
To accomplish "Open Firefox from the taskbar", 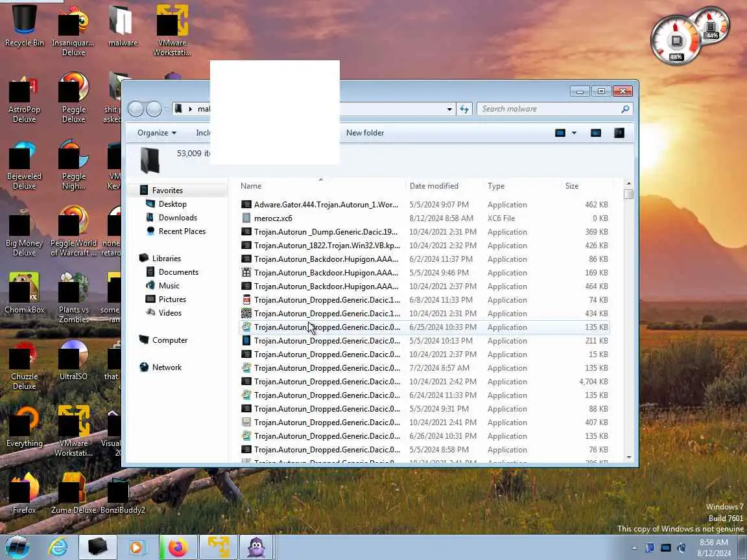I will [178, 547].
